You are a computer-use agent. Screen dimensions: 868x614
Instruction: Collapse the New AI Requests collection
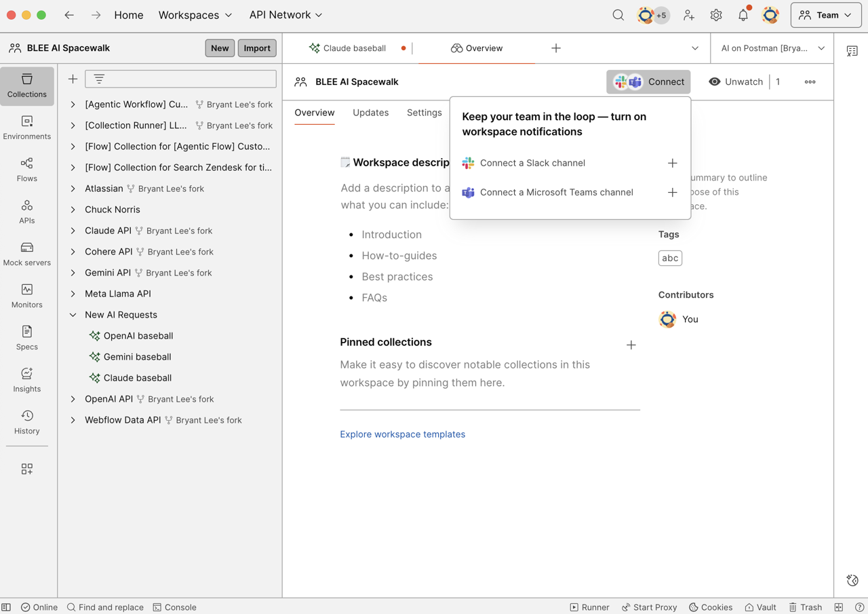(73, 314)
